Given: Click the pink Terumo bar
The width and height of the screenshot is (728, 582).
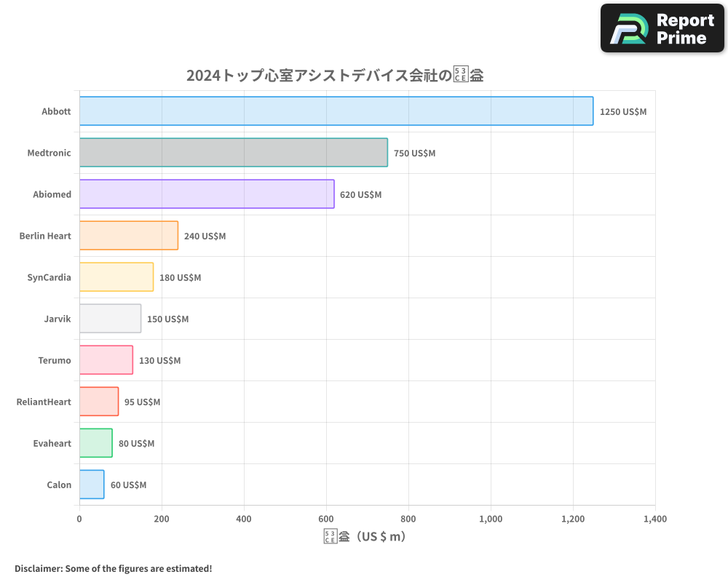Looking at the screenshot, I should coord(106,360).
